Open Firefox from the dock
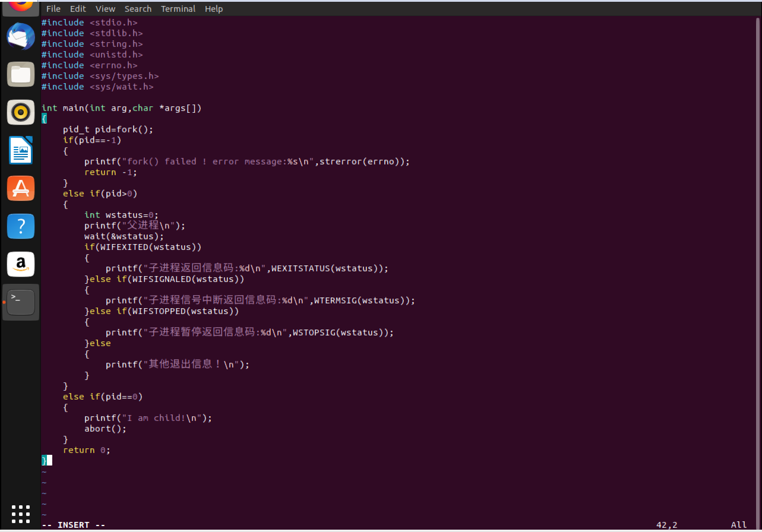This screenshot has height=532, width=762. (21, 5)
